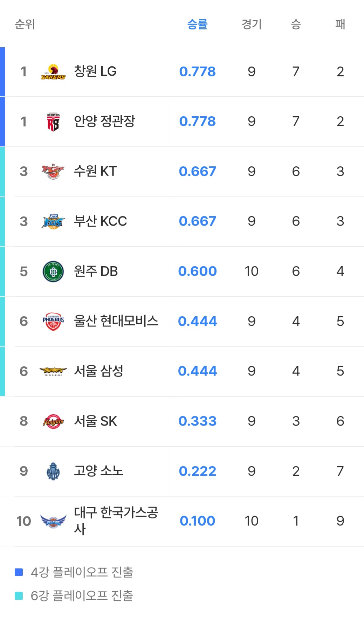Open the Busan KCC Egis logo
Screen dimensions: 364x620
[53, 221]
